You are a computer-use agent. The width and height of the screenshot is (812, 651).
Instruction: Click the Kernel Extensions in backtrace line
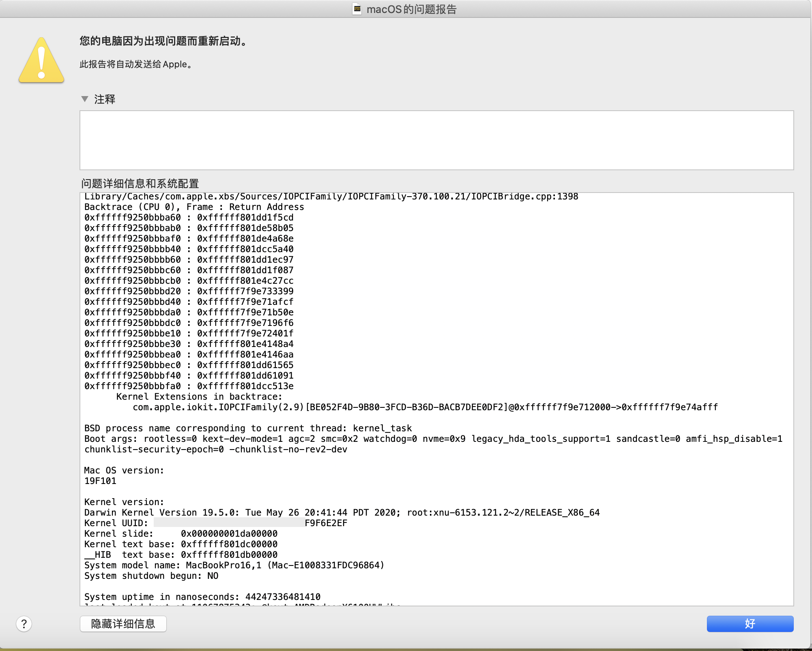199,397
